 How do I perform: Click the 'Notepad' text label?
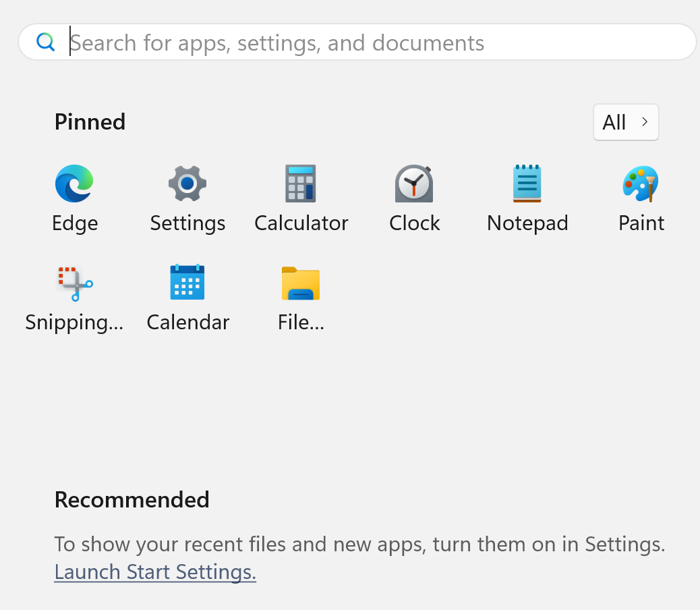(x=527, y=223)
